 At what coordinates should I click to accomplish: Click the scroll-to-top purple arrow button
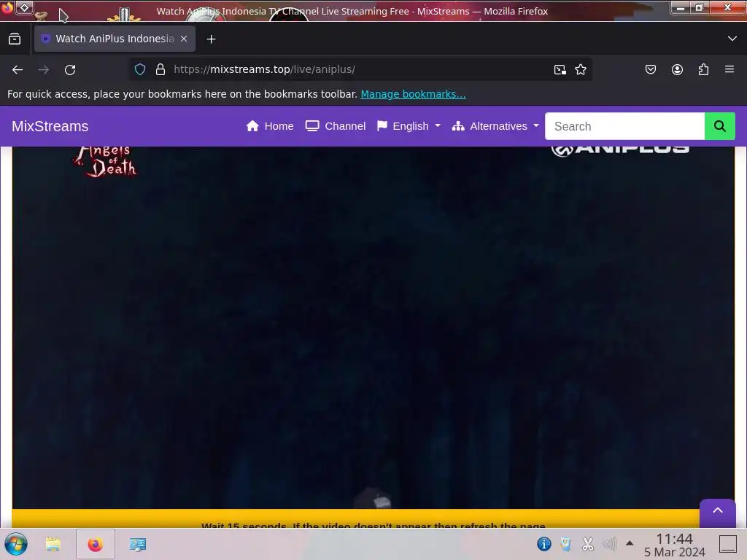718,511
